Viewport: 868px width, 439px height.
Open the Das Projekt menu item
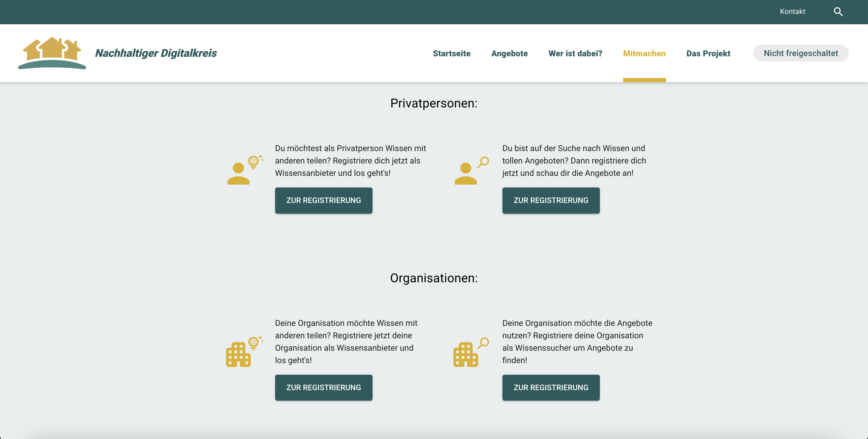point(708,53)
